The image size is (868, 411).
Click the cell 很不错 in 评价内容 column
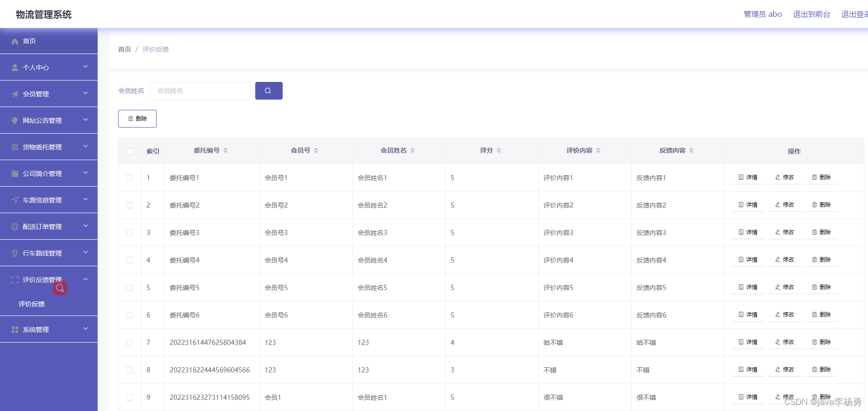click(553, 398)
